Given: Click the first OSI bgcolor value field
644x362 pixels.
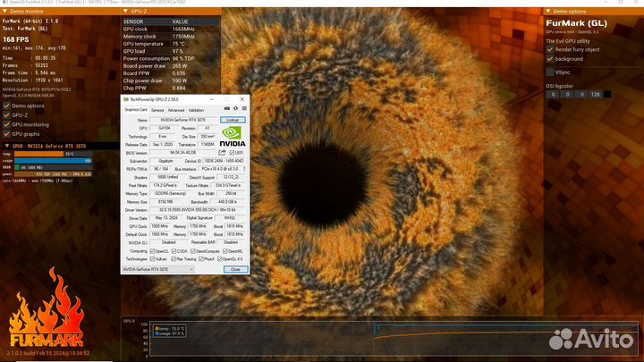Looking at the screenshot, I should (x=553, y=95).
